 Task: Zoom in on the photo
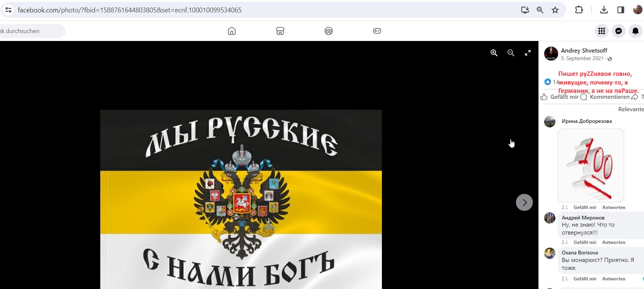pos(494,53)
